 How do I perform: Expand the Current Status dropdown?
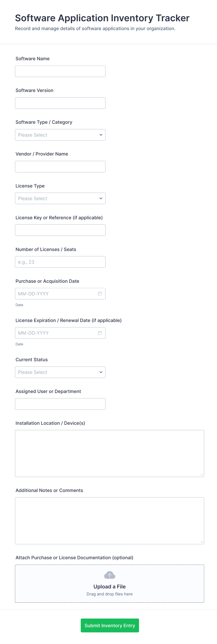tap(60, 372)
